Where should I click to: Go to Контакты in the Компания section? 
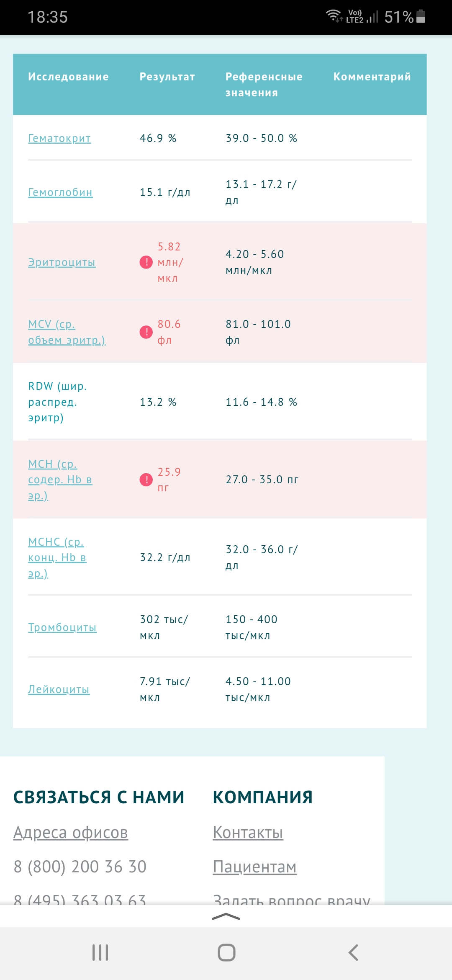point(248,833)
